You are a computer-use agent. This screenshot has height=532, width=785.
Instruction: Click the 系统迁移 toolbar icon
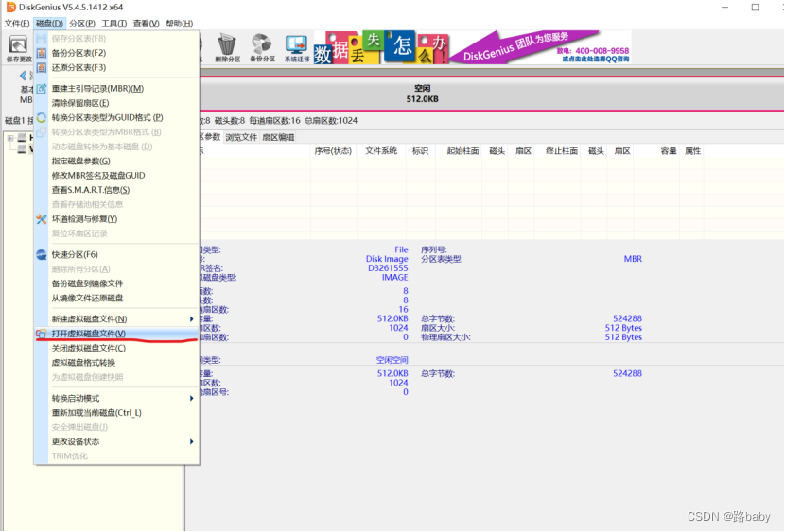(x=297, y=48)
